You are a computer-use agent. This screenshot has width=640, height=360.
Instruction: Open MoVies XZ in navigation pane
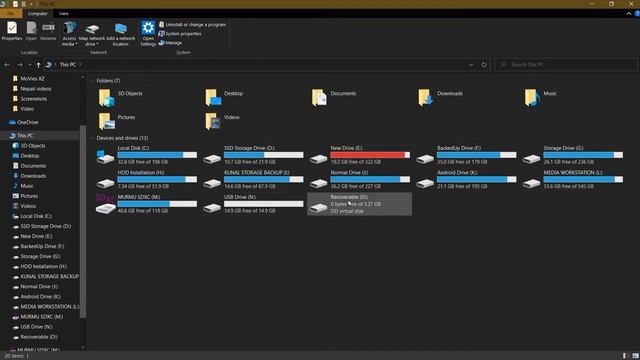(32, 78)
